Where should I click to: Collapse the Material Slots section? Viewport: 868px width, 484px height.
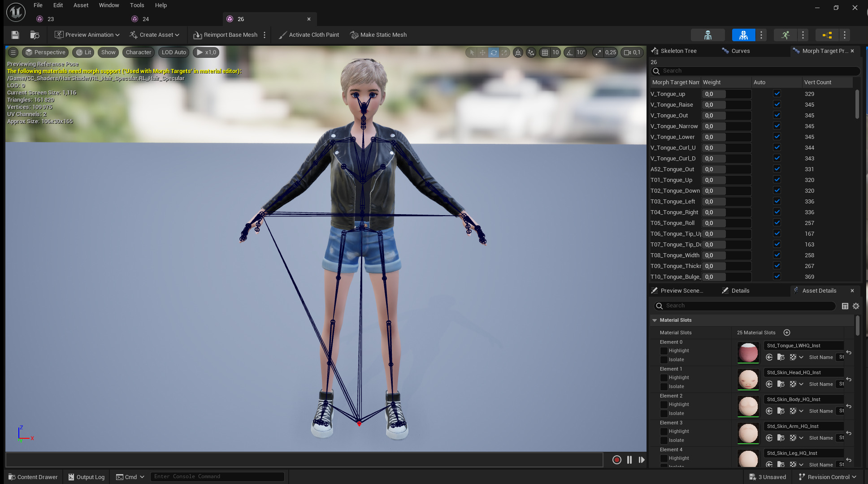655,320
